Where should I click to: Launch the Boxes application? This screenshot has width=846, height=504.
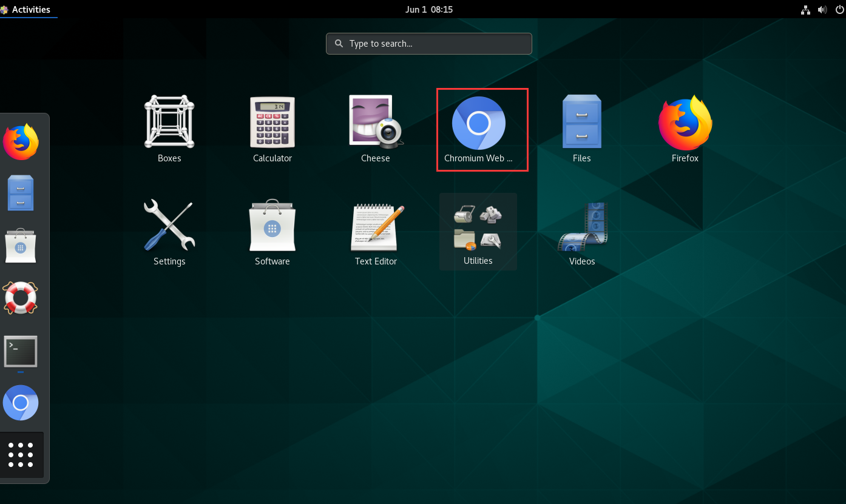click(x=169, y=129)
